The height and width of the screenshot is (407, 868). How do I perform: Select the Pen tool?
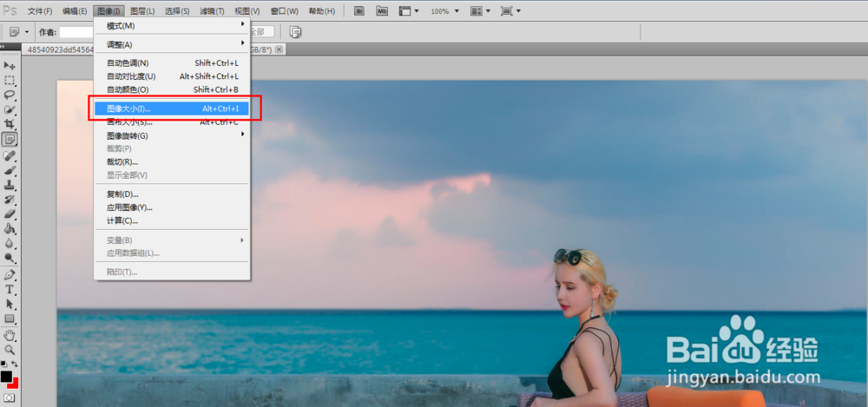(10, 274)
